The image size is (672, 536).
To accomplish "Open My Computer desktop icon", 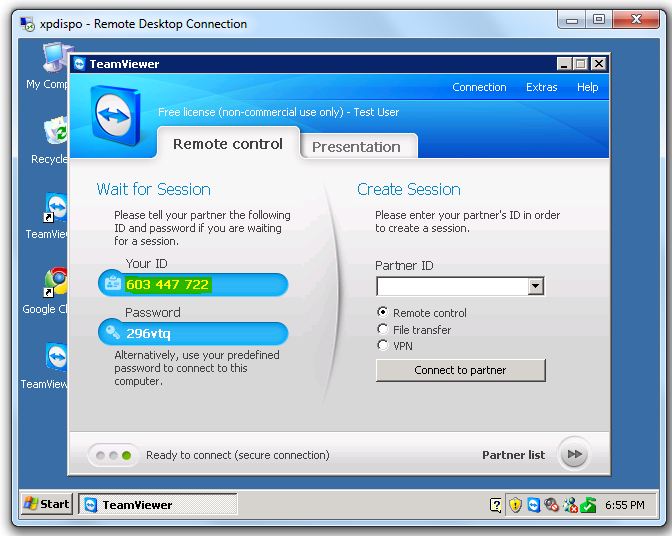I will (x=51, y=64).
